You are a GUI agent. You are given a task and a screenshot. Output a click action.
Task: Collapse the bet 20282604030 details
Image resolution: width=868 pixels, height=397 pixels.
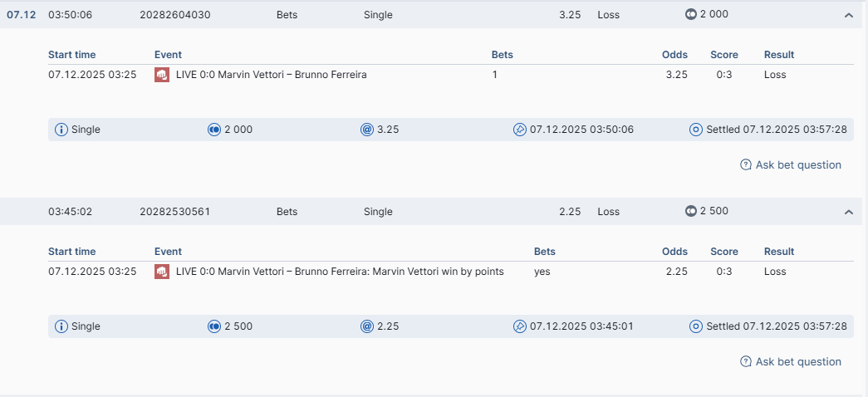(848, 15)
